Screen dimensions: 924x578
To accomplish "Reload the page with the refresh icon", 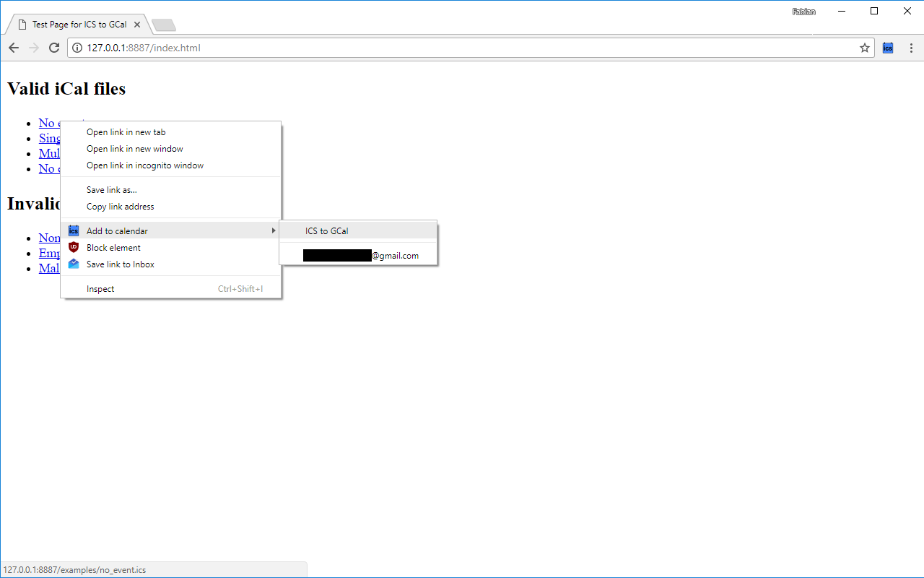I will pyautogui.click(x=53, y=48).
